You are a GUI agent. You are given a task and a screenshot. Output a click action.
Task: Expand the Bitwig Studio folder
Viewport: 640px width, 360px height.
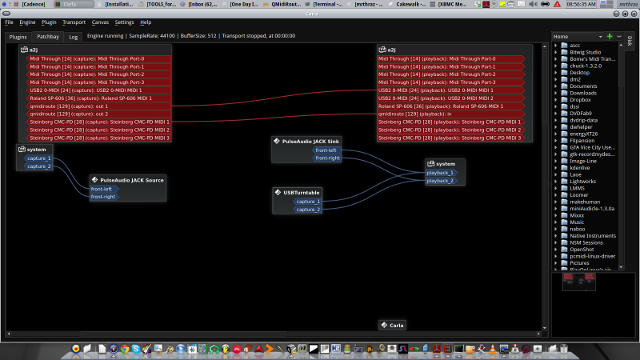(556, 52)
